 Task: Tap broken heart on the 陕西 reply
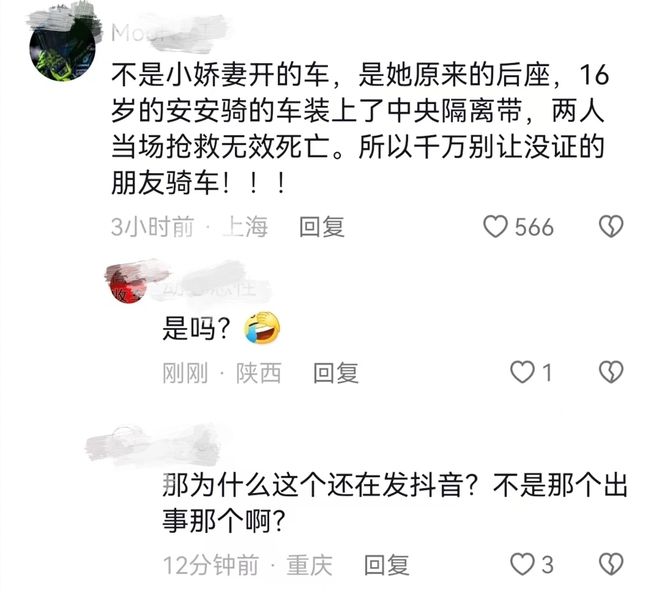[x=611, y=373]
